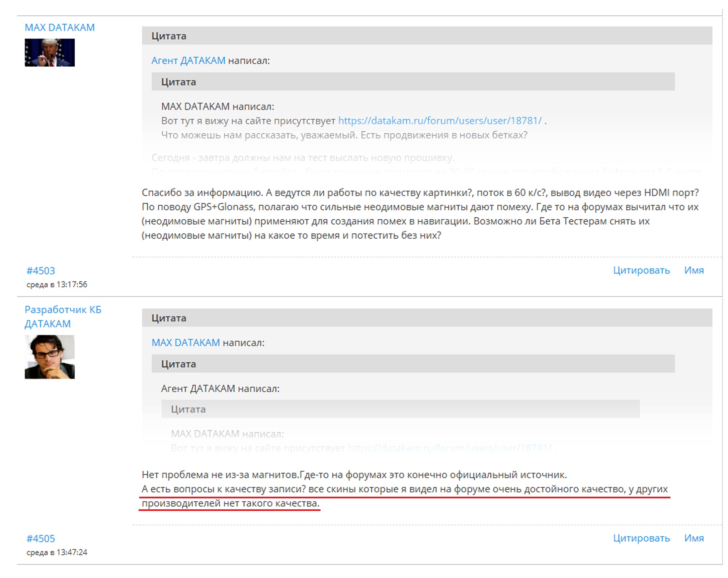Open Агент ДАТАКАМ link in first quote

click(188, 60)
